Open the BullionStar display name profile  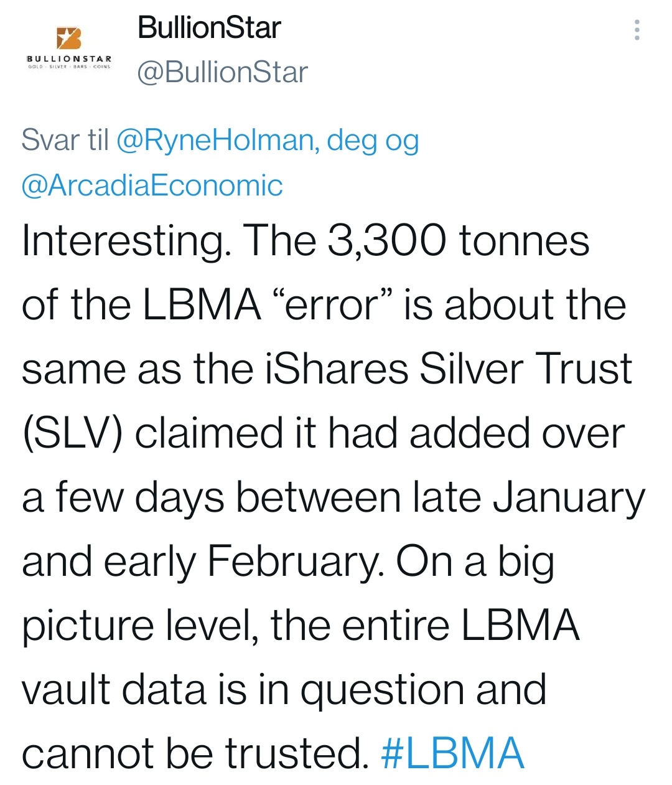tap(209, 28)
